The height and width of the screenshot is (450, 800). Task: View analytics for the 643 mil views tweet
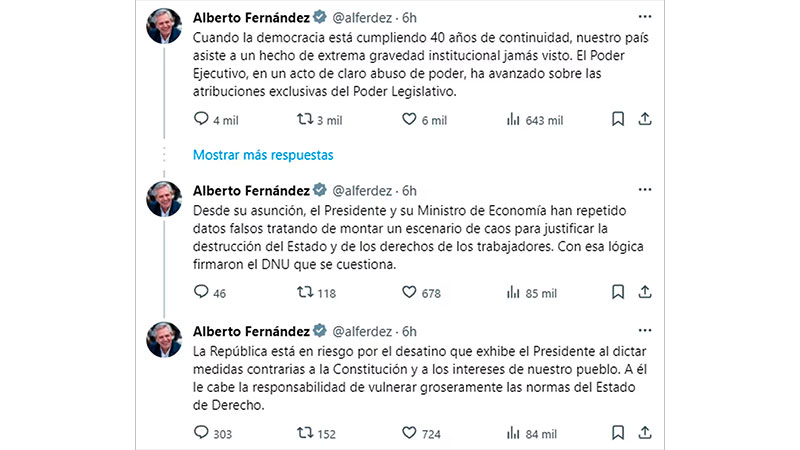(x=514, y=119)
